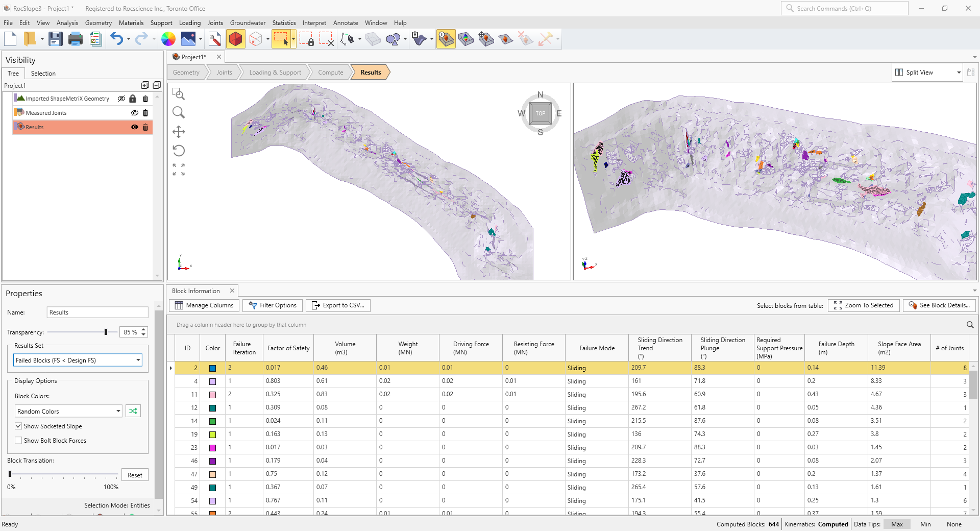980x531 pixels.
Task: Click the Name input field with Results
Action: 97,312
